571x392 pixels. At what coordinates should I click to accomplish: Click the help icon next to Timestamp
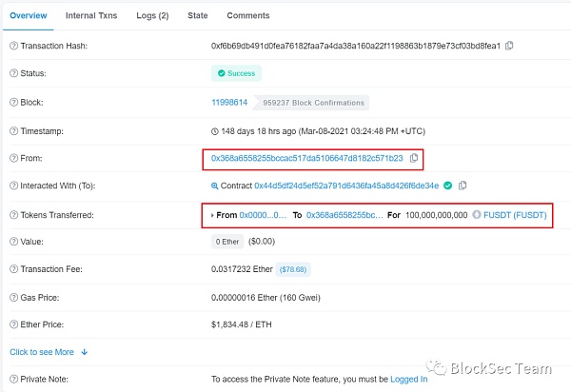[13, 129]
